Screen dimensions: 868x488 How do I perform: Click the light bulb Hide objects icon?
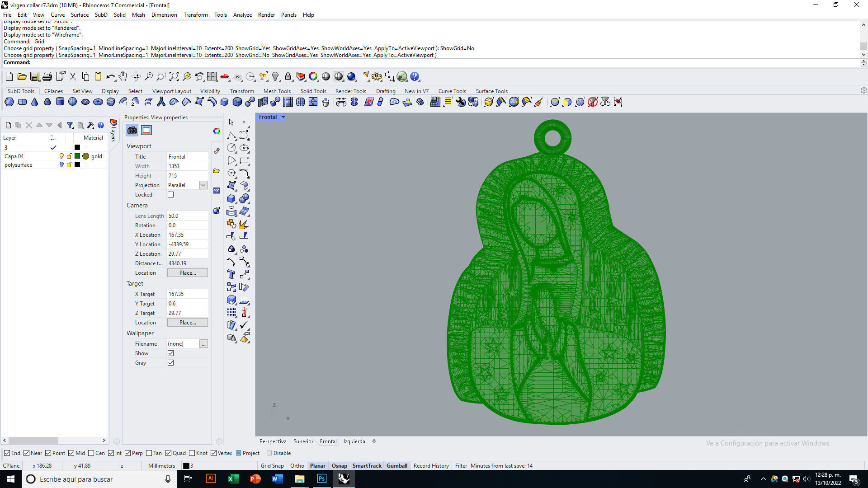[275, 76]
